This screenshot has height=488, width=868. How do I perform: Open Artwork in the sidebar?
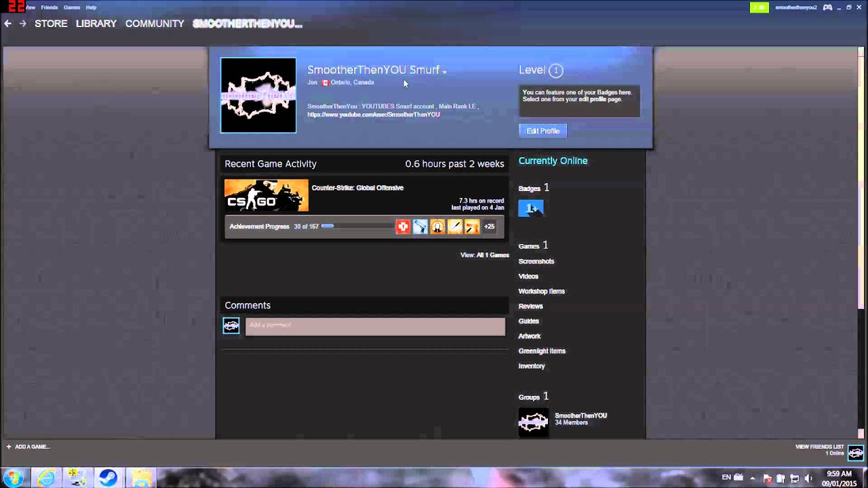530,335
